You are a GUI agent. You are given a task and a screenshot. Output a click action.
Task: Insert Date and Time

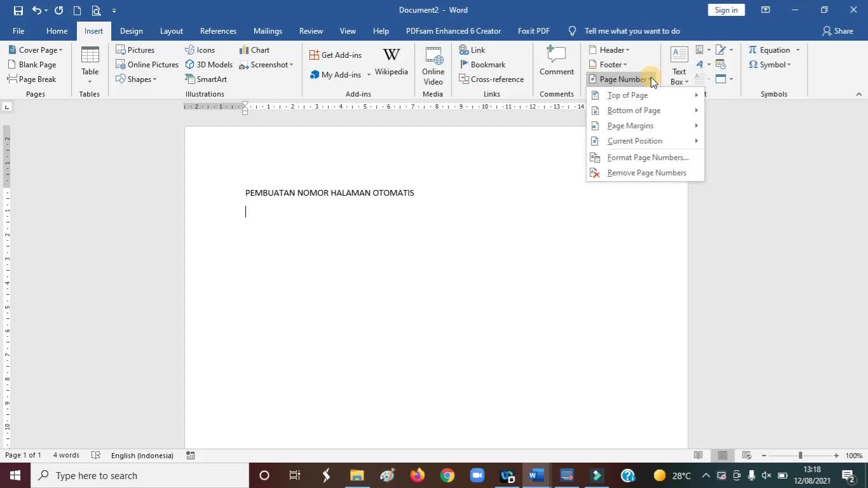[x=721, y=65]
